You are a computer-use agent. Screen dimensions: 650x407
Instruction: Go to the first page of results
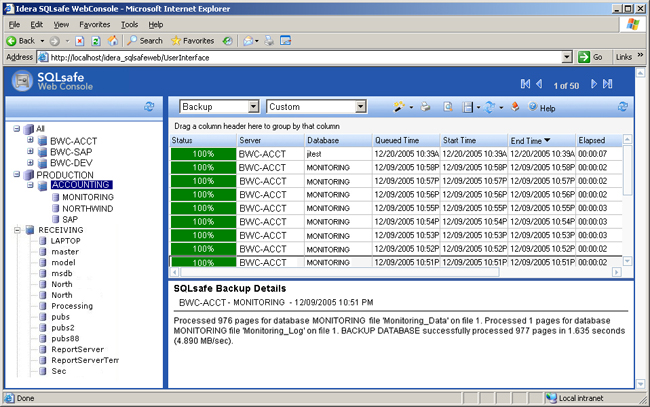click(x=525, y=84)
